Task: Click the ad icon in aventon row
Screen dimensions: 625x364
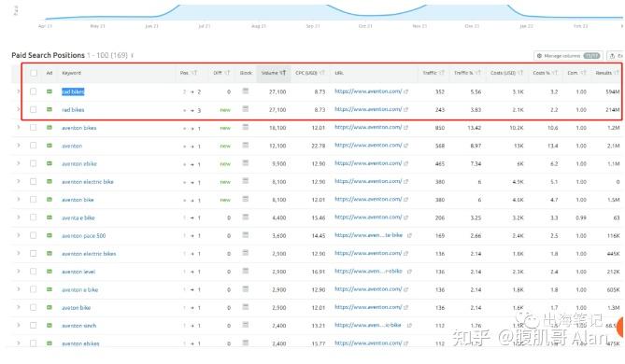Action: point(50,146)
